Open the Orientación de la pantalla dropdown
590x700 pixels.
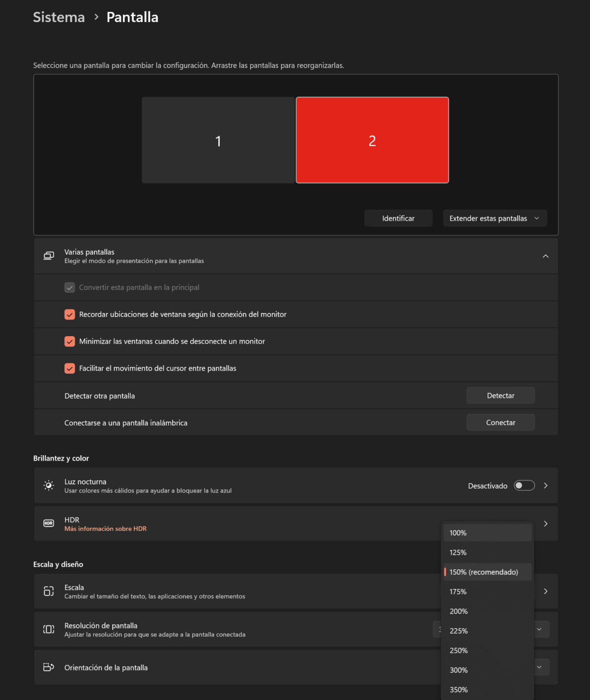coord(539,667)
